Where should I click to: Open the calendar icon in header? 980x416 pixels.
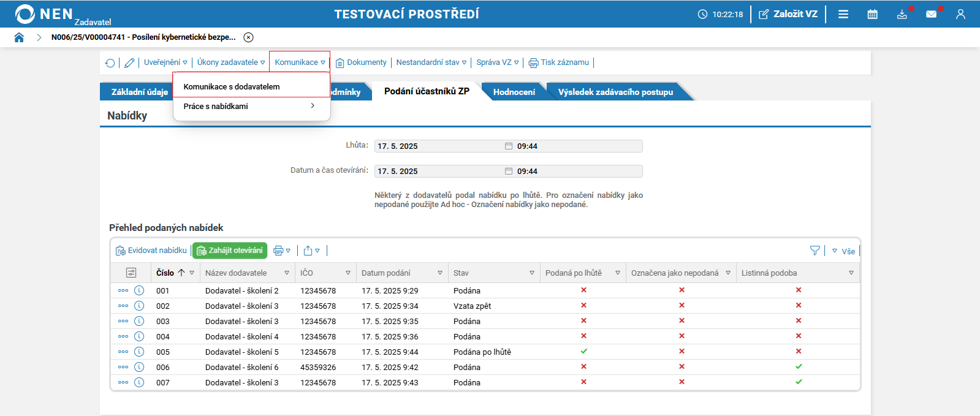(872, 14)
